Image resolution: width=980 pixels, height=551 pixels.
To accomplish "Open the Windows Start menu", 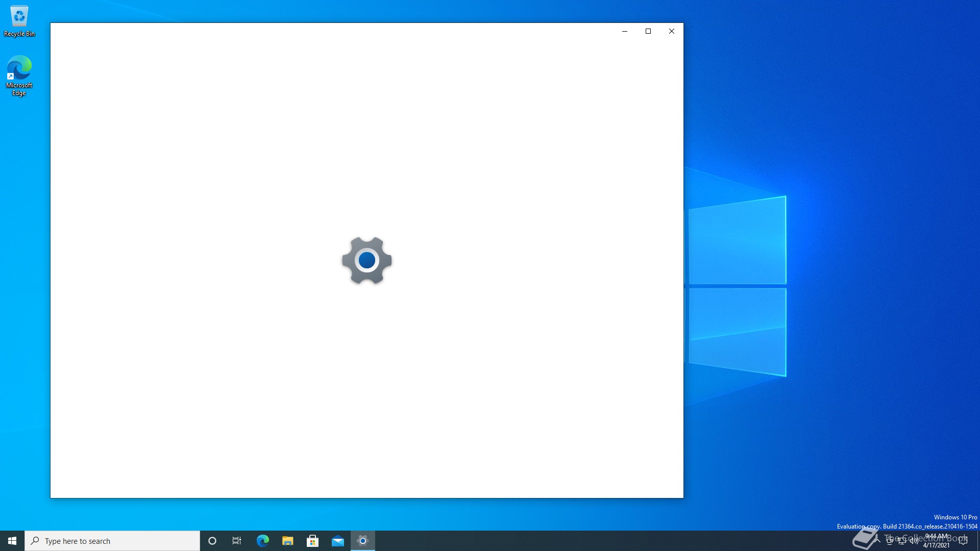I will [12, 541].
